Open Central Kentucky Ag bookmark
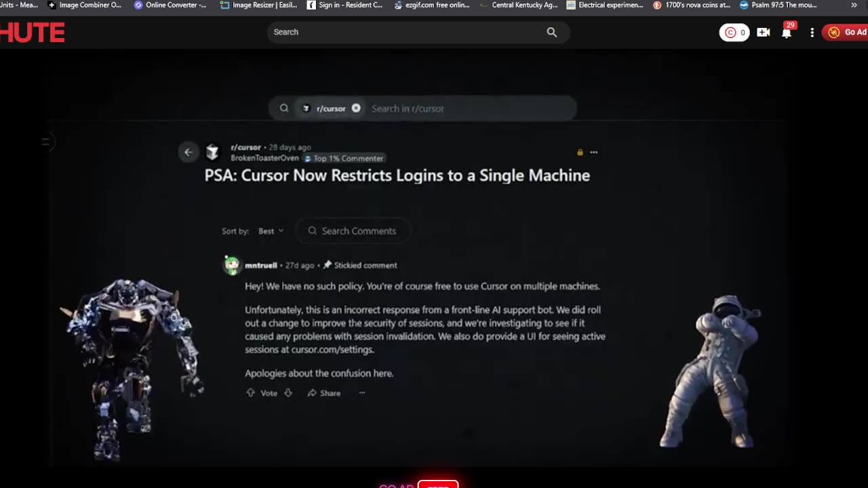 [519, 5]
